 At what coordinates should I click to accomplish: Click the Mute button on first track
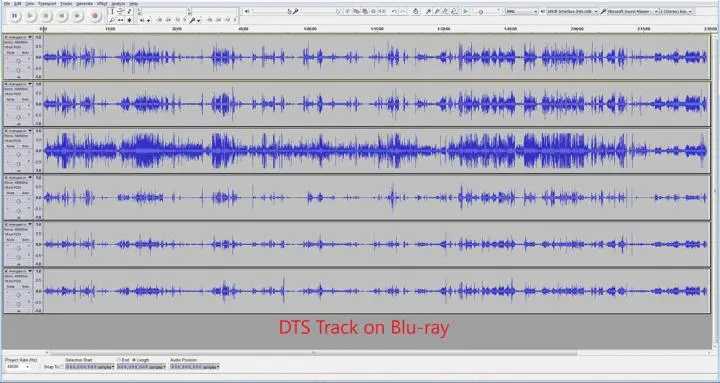(x=11, y=52)
